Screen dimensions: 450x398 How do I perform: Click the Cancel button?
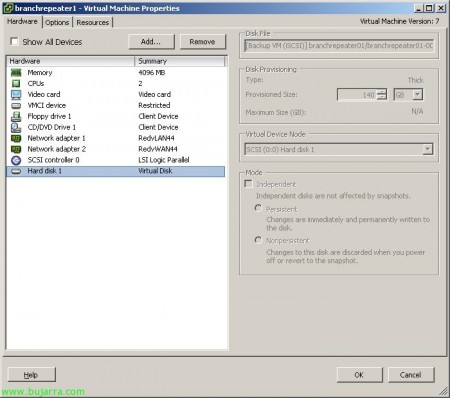coord(411,375)
